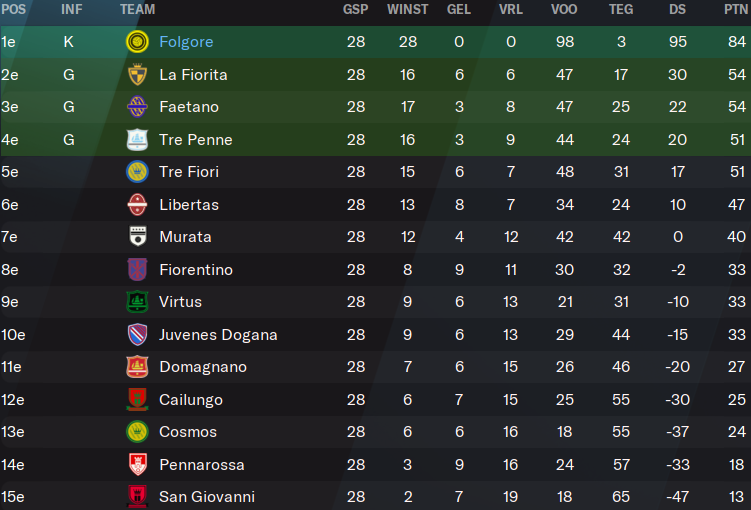Viewport: 751px width, 510px height.
Task: Open the San Giovanni club badge
Action: pyautogui.click(x=137, y=497)
